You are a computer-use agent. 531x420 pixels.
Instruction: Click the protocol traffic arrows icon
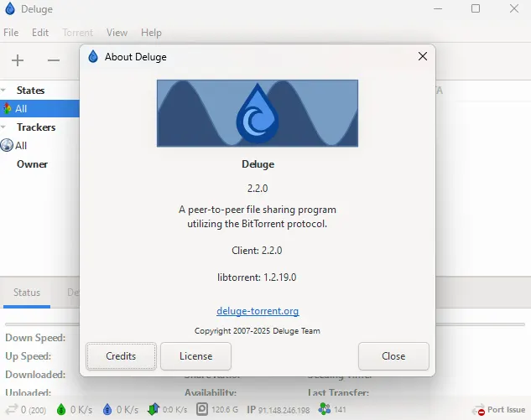154,410
